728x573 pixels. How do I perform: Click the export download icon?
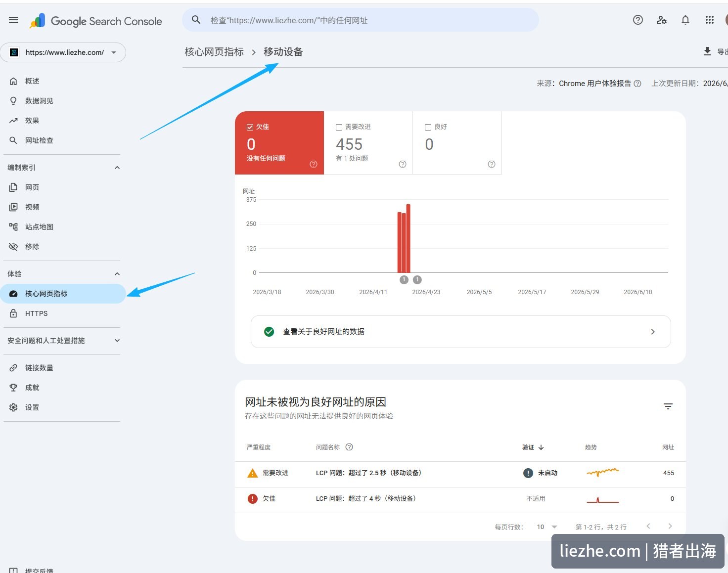point(707,51)
